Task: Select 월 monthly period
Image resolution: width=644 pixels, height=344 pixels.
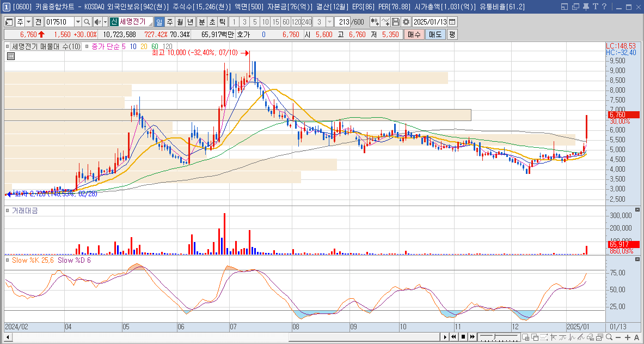Action: 180,22
